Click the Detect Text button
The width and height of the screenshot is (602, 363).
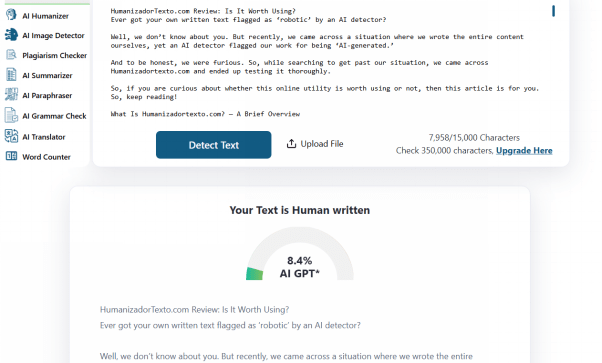point(213,145)
